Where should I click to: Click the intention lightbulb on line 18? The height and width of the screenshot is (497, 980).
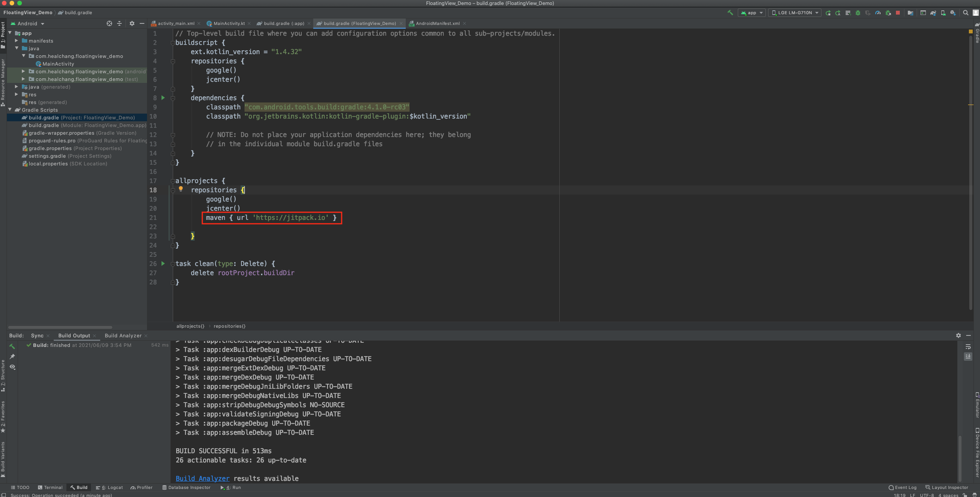click(181, 189)
